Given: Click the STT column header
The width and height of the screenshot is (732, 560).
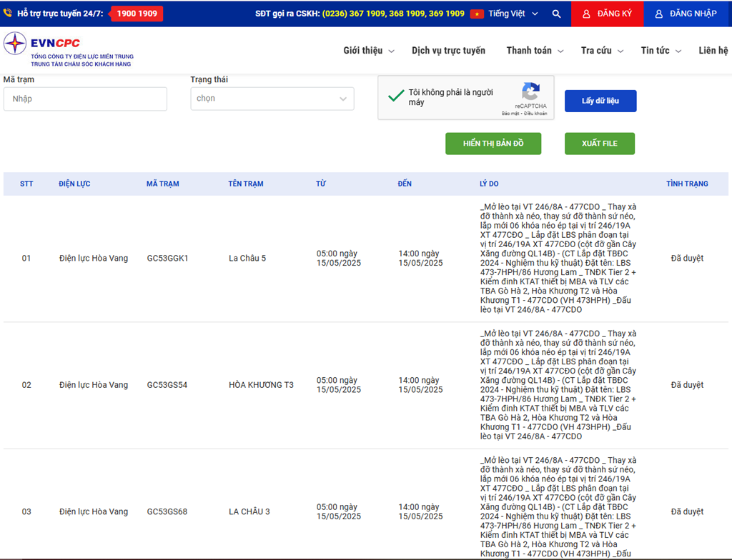Looking at the screenshot, I should [x=26, y=184].
